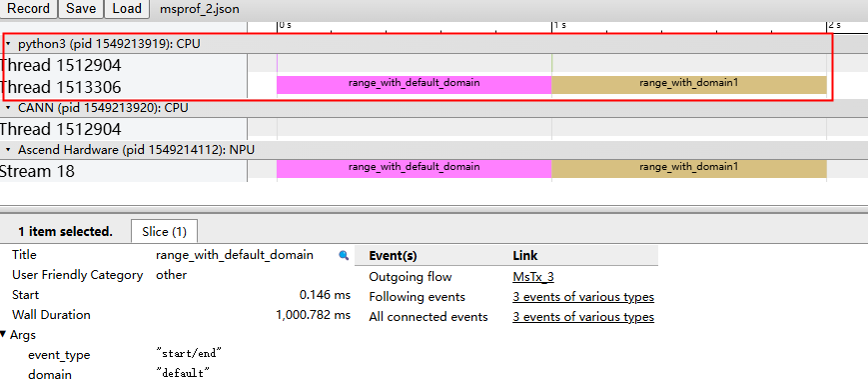868x389 pixels.
Task: Click the magnifier icon beside the slice title
Action: tap(344, 255)
